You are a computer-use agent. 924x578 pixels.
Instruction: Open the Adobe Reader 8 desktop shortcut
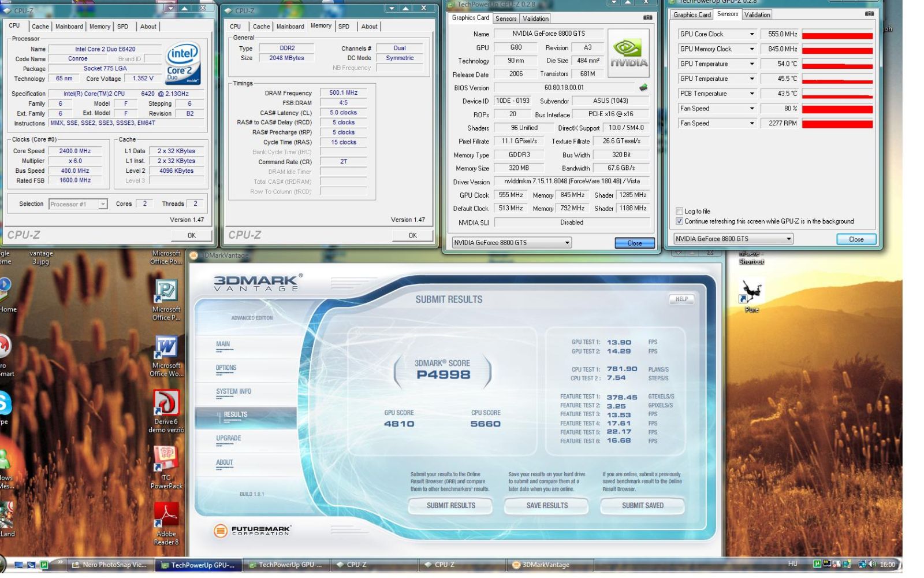[166, 524]
